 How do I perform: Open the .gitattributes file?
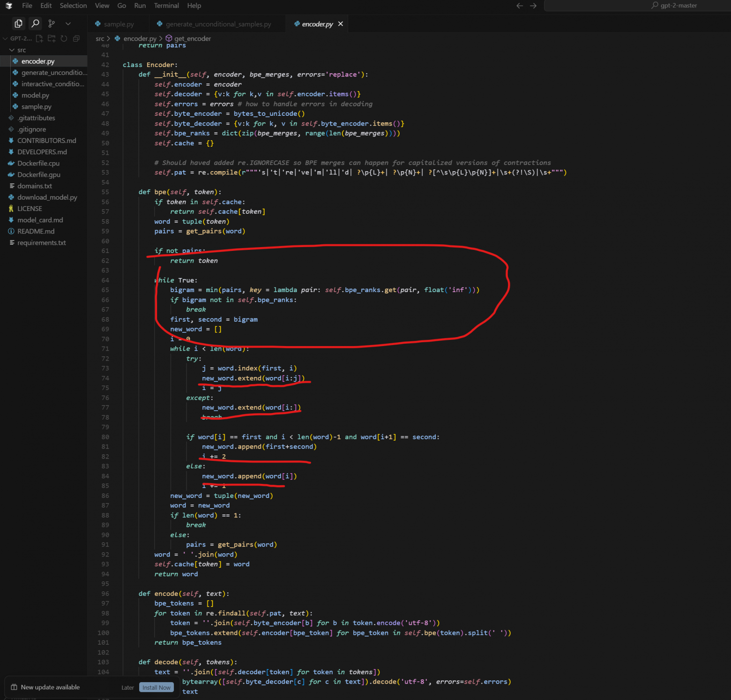pos(44,118)
